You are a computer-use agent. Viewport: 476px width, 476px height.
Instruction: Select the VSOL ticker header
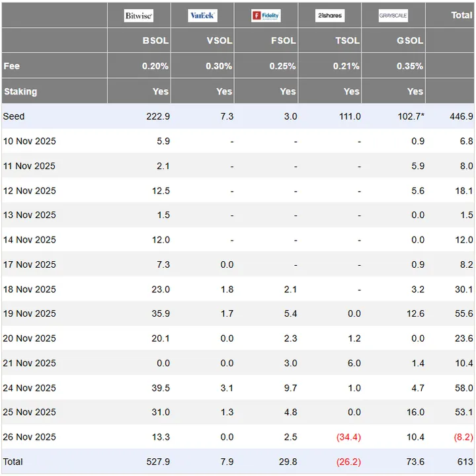tap(219, 40)
